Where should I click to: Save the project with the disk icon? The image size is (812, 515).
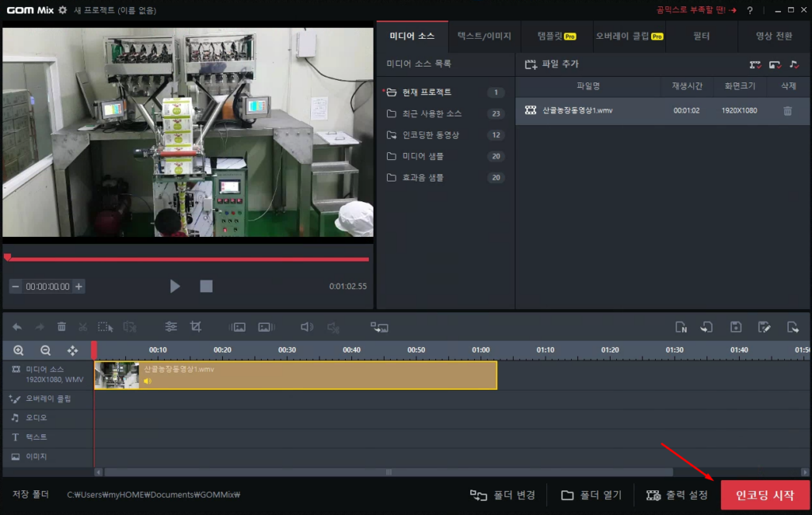click(x=736, y=326)
